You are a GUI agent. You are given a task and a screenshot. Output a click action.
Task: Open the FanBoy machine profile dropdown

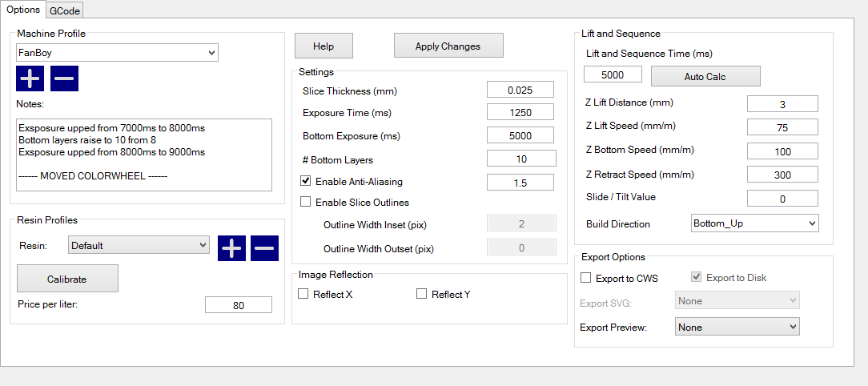(117, 53)
